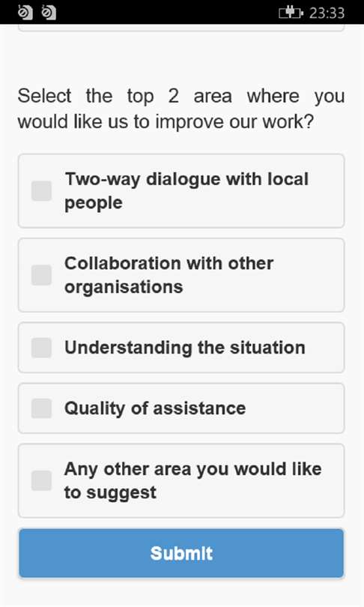Check the Any other area to suggest box
Viewport: 364px width, 607px height.
pyautogui.click(x=41, y=481)
